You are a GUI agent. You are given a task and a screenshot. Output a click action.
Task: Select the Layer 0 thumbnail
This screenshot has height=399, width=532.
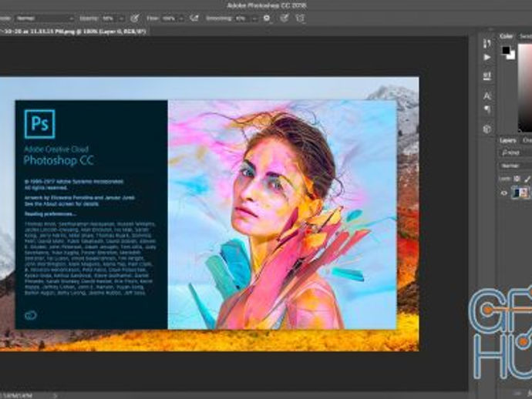pos(520,193)
